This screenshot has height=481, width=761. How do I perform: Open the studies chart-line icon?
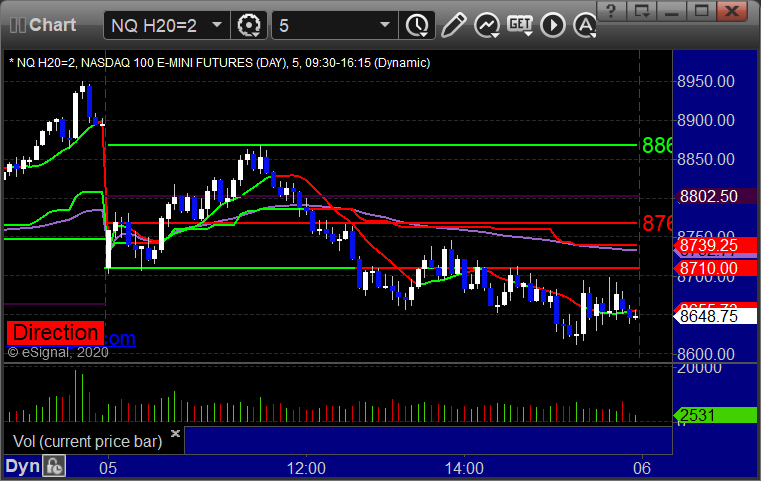pyautogui.click(x=487, y=25)
